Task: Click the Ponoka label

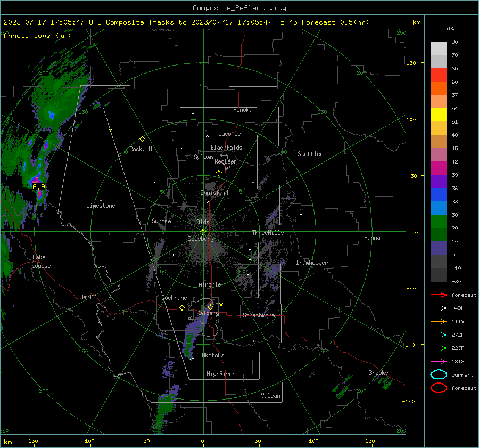Action: coord(243,110)
